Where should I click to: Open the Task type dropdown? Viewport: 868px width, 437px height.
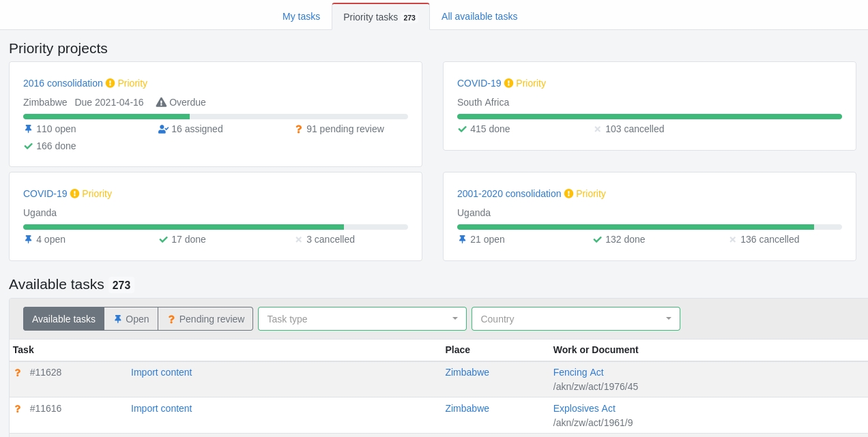click(362, 319)
